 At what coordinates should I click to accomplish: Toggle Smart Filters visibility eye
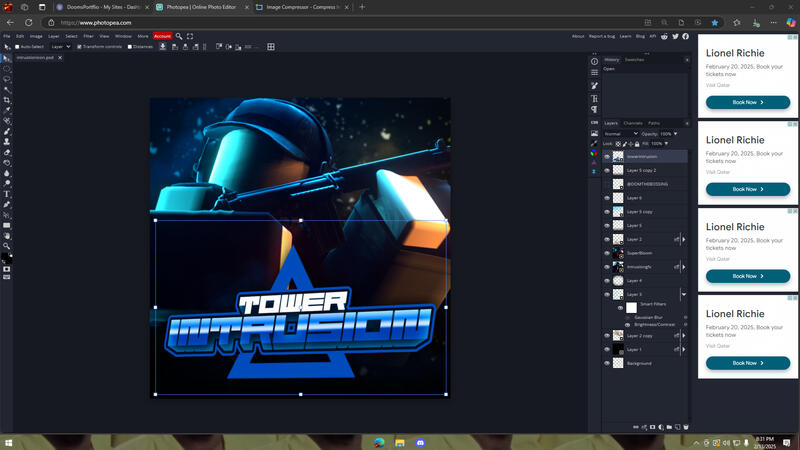pyautogui.click(x=620, y=308)
